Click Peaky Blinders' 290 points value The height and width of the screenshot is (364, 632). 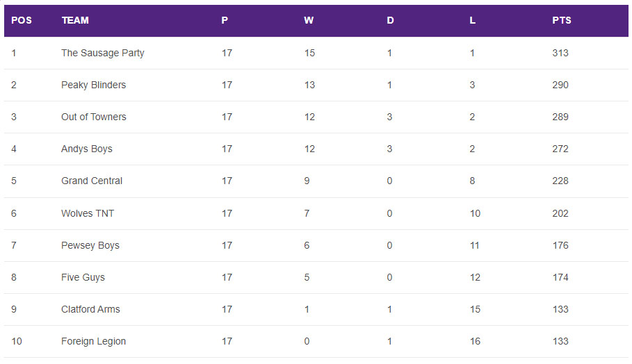[x=560, y=85]
